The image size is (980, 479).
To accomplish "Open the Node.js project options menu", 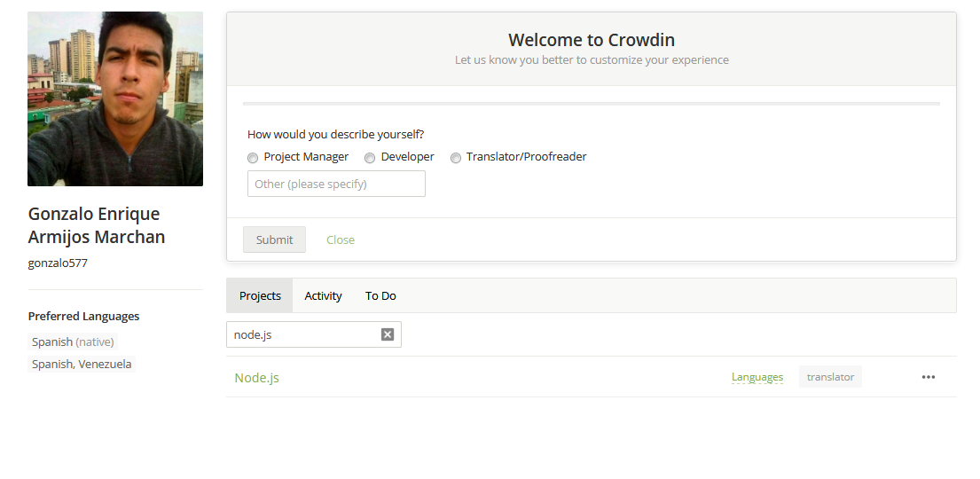I will pyautogui.click(x=928, y=377).
